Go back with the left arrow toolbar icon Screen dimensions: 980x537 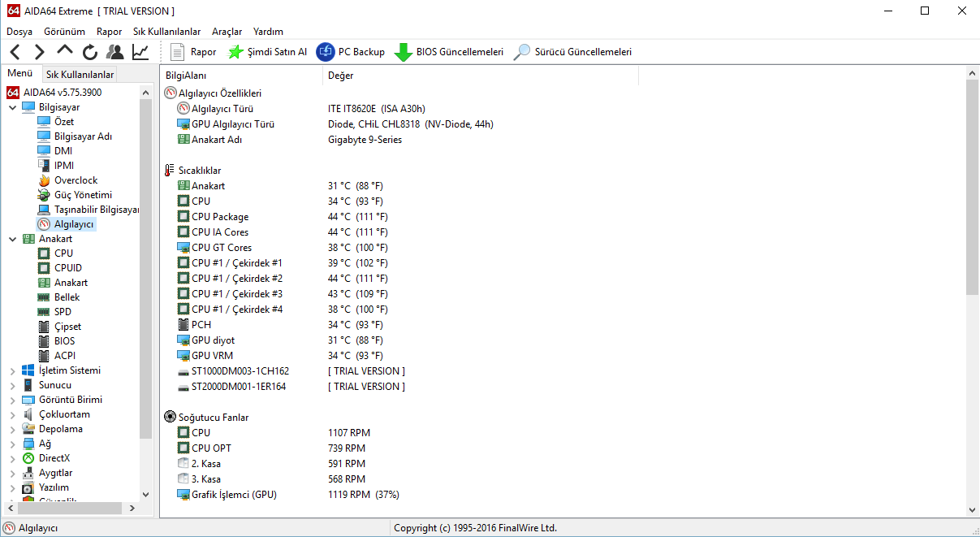[15, 52]
